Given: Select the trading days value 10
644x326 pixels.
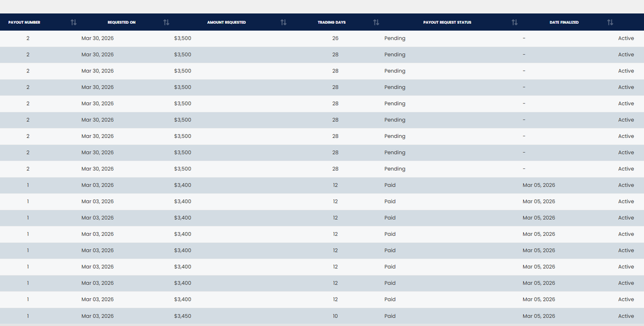Looking at the screenshot, I should click(x=335, y=316).
